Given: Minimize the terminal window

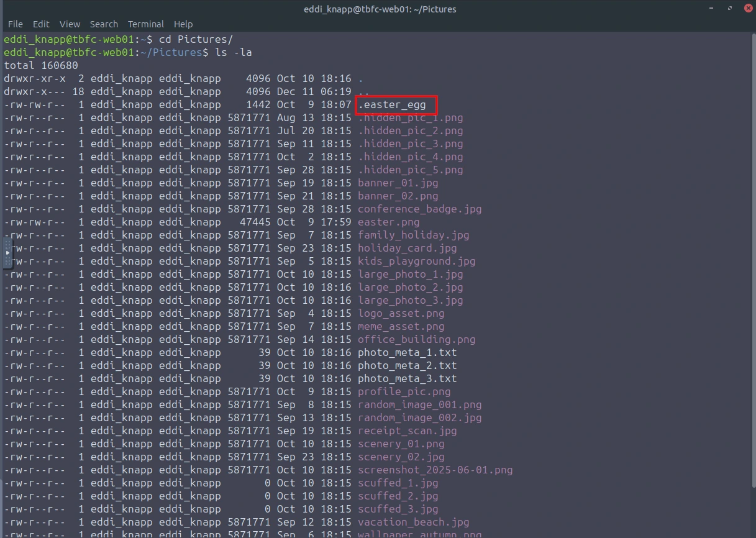Looking at the screenshot, I should (x=712, y=9).
